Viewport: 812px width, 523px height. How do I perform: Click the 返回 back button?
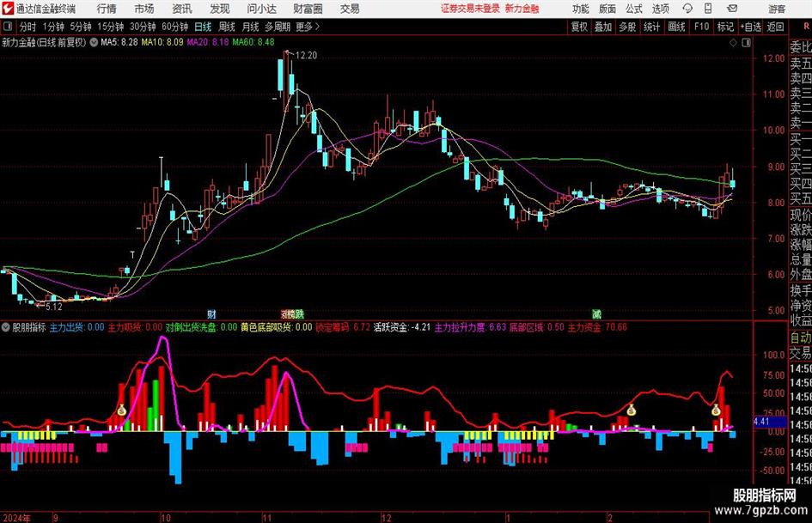coord(775,27)
